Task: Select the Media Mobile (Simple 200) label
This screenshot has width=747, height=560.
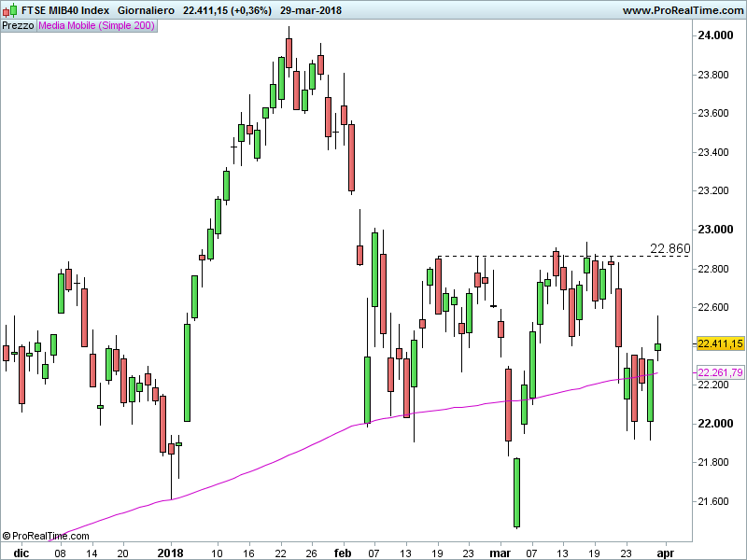Action: coord(97,25)
